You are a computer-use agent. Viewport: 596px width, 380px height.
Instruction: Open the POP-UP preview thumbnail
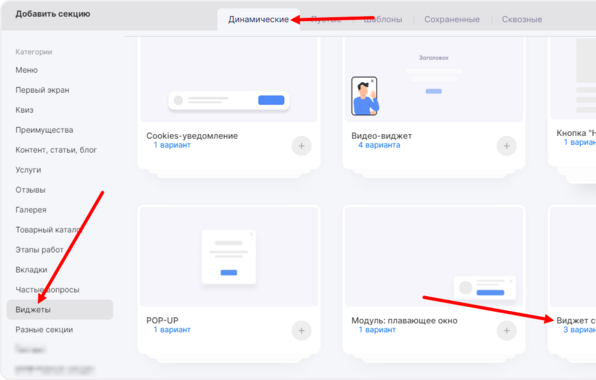point(229,256)
